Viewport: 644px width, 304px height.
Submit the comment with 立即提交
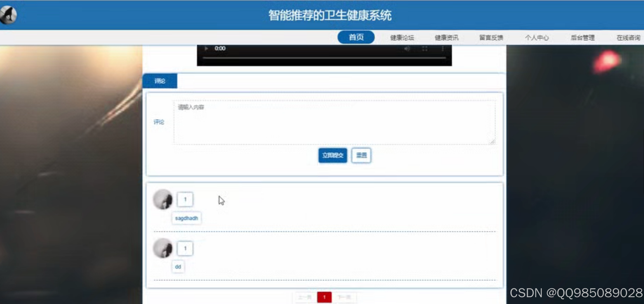pos(332,155)
